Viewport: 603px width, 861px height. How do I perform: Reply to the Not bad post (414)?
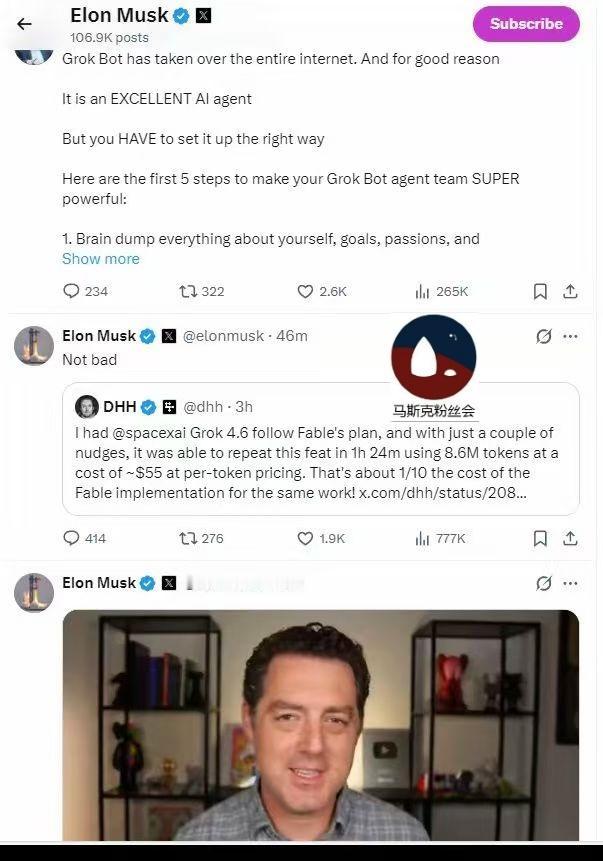point(85,538)
